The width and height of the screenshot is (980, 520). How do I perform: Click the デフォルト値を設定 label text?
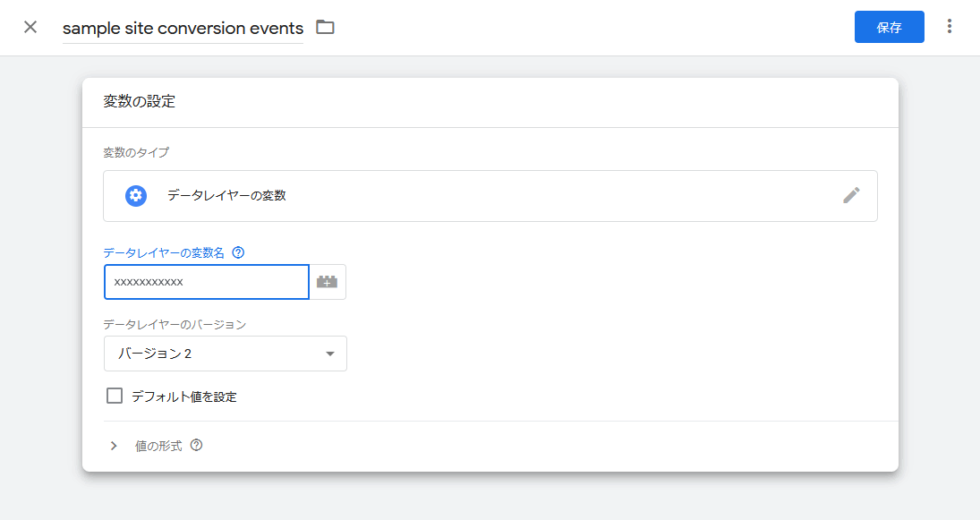[x=184, y=396]
